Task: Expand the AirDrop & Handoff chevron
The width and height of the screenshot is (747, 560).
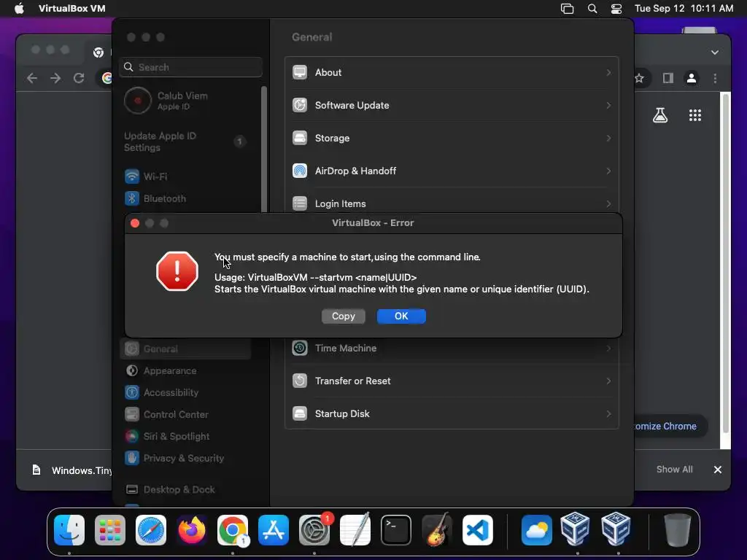Action: click(x=608, y=171)
